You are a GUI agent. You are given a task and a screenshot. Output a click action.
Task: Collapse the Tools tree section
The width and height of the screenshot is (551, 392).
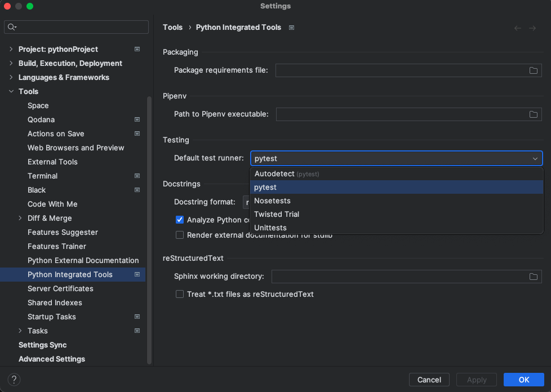11,91
